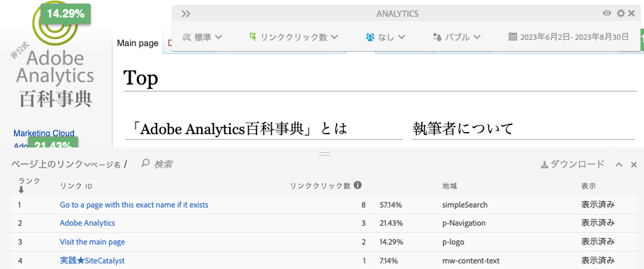Open Marketing Cloud sidebar link

pos(44,133)
